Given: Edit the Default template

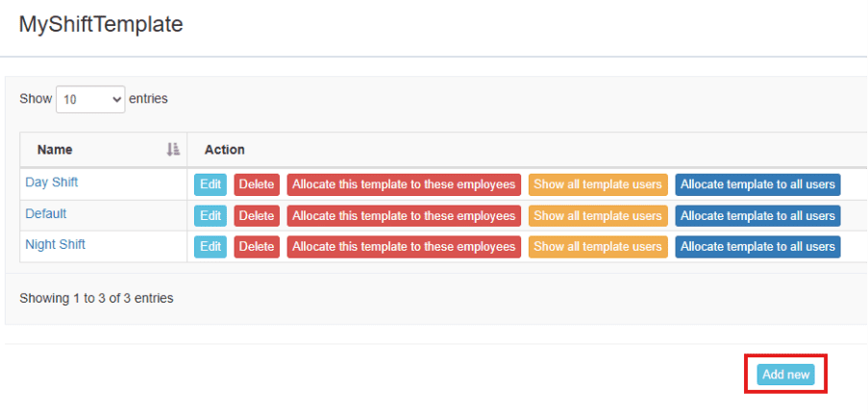Looking at the screenshot, I should (211, 216).
